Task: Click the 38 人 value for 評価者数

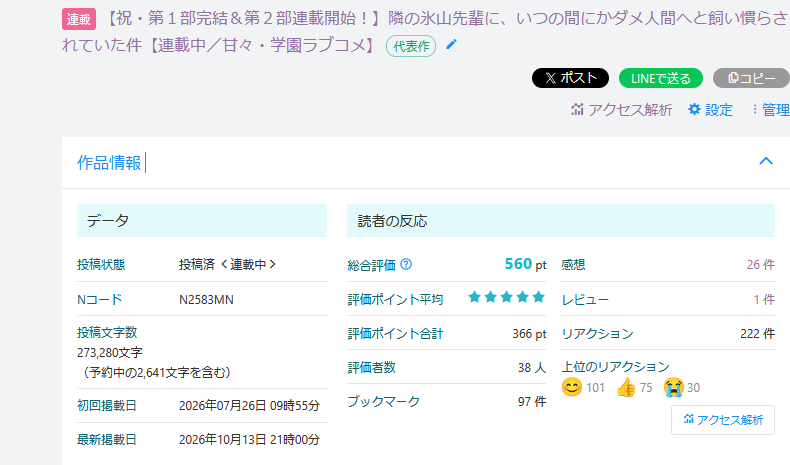Action: [532, 368]
